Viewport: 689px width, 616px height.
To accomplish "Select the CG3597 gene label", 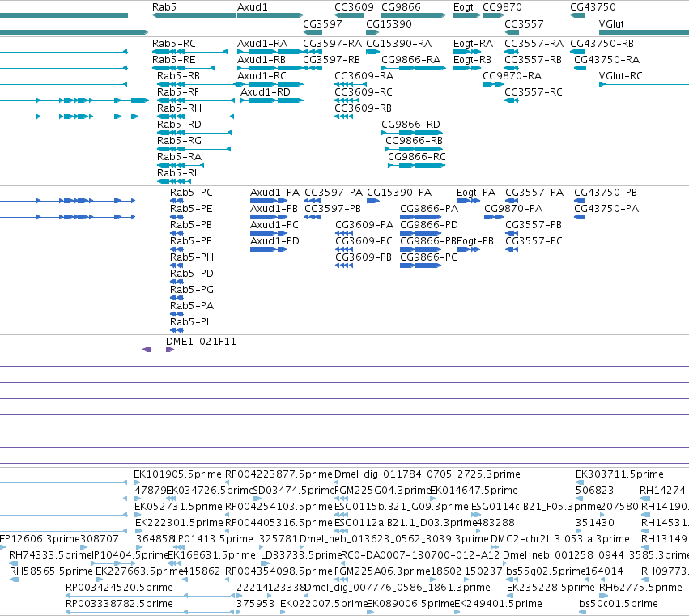I will coord(322,23).
